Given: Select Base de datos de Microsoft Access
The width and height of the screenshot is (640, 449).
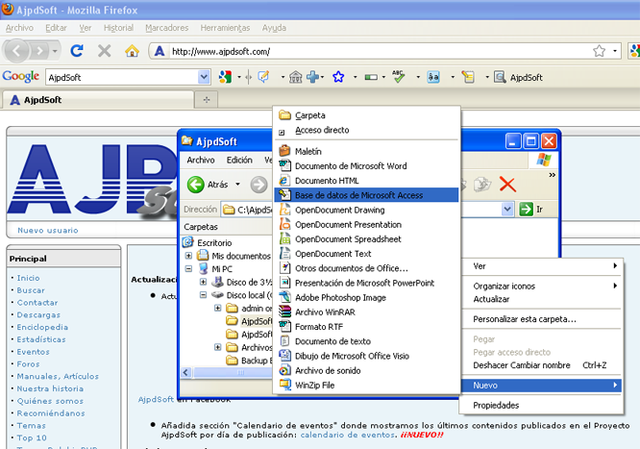Looking at the screenshot, I should tap(367, 195).
